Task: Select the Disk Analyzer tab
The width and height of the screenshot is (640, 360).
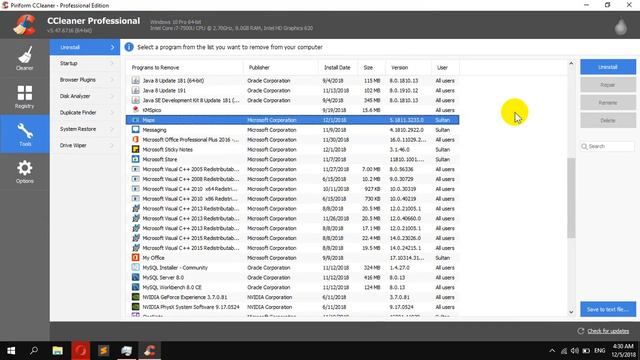Action: coord(85,96)
